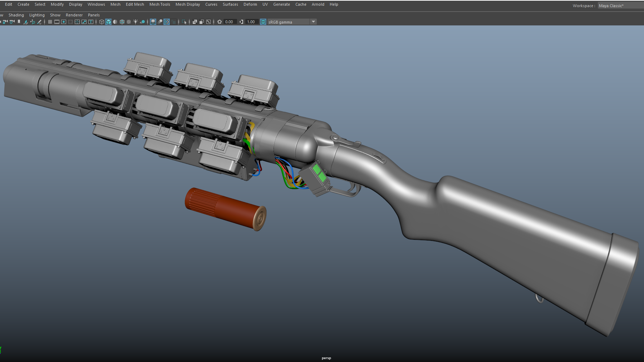This screenshot has height=362, width=644.
Task: Toggle the viewport Grid display
Action: [x=50, y=22]
